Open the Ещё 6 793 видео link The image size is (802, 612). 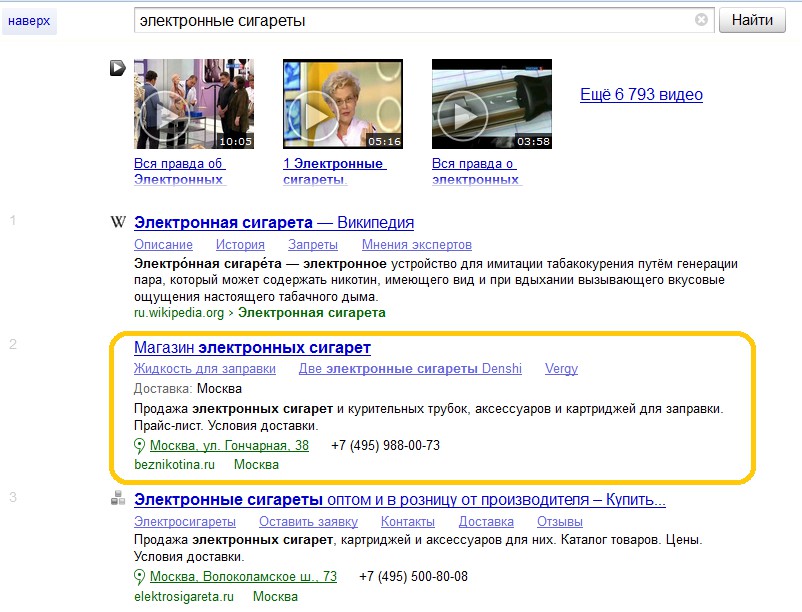(641, 95)
